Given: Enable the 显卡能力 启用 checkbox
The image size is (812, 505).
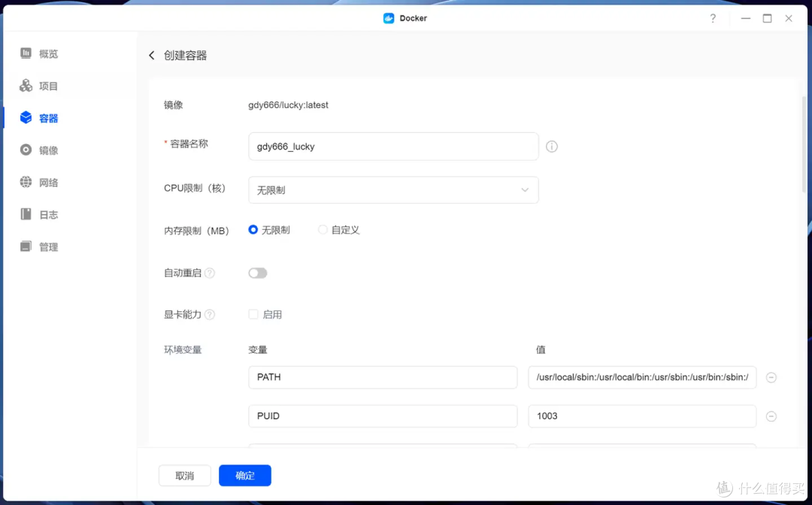Looking at the screenshot, I should coord(253,314).
